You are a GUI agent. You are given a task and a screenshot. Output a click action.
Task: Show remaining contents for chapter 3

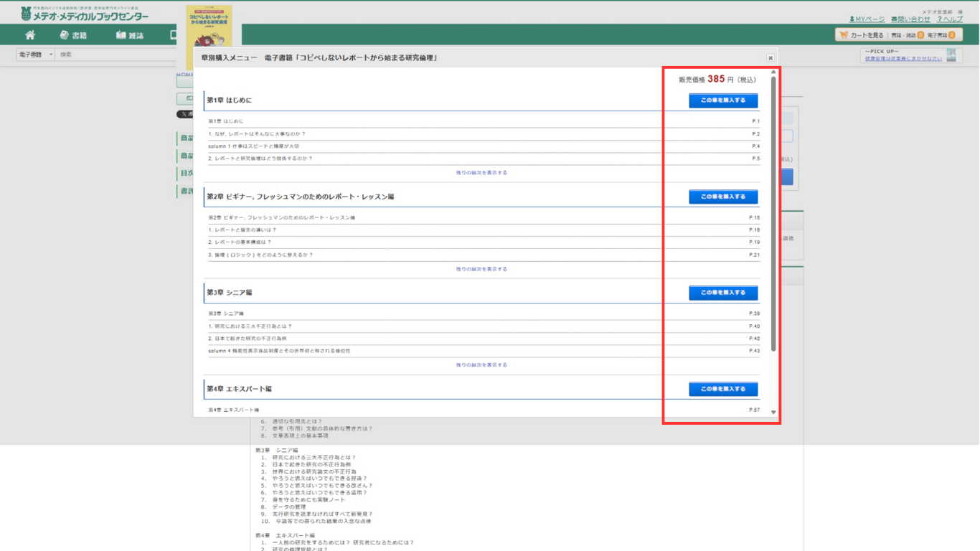481,365
